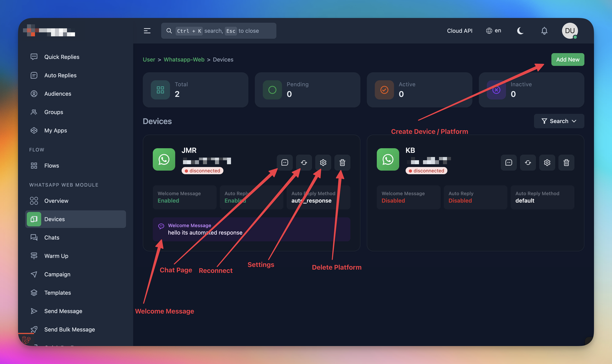Click JMR auto_response method value
The height and width of the screenshot is (364, 612).
pos(311,201)
